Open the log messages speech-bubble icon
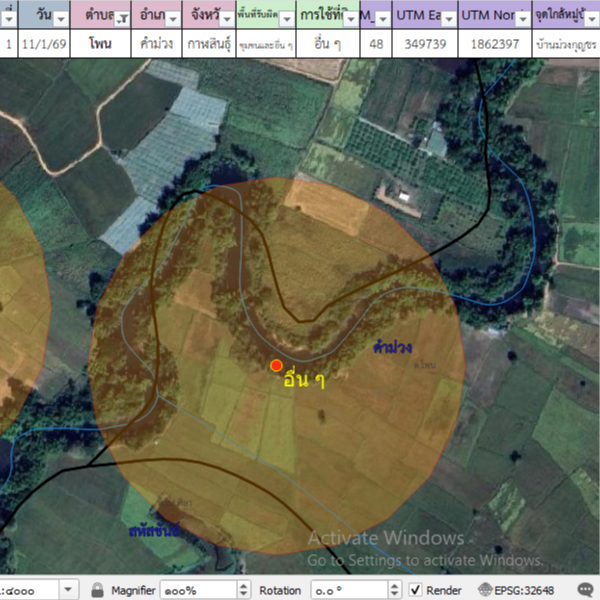 click(586, 590)
